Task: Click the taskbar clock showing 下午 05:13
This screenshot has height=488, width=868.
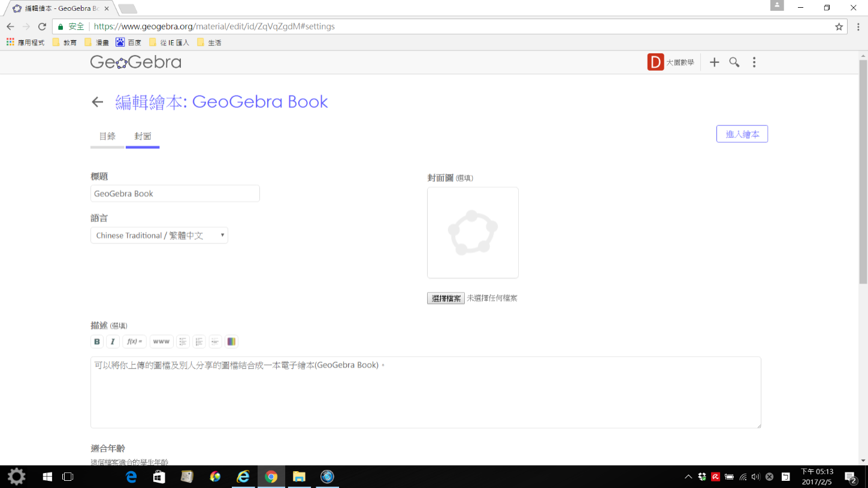Action: pyautogui.click(x=817, y=477)
